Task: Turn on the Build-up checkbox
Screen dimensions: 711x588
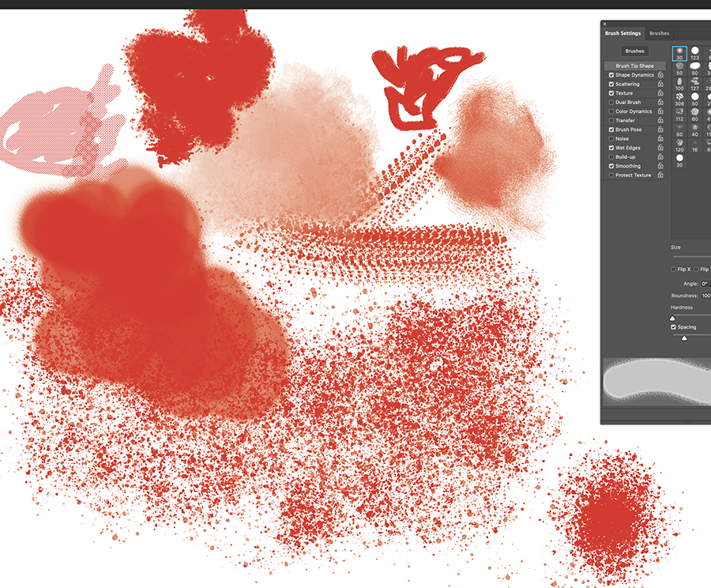Action: (611, 156)
